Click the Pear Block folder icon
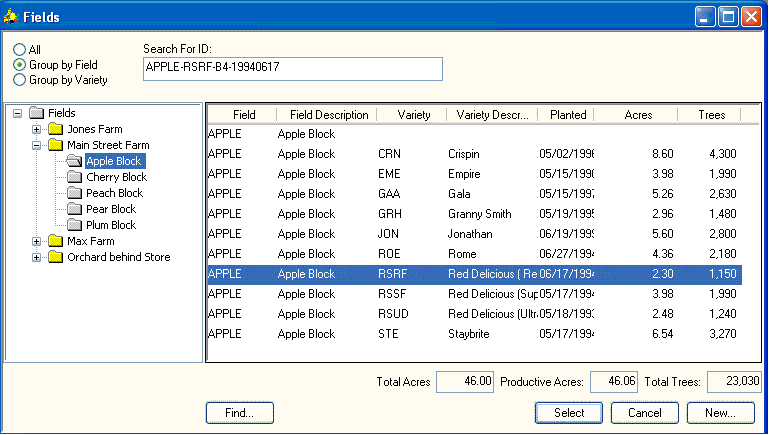Viewport: 769px width, 435px height. pyautogui.click(x=75, y=209)
